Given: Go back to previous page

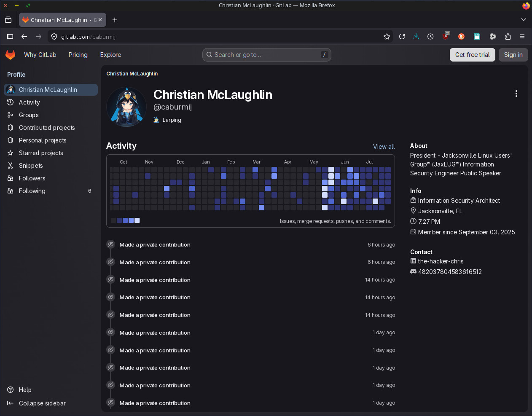Looking at the screenshot, I should tap(24, 37).
